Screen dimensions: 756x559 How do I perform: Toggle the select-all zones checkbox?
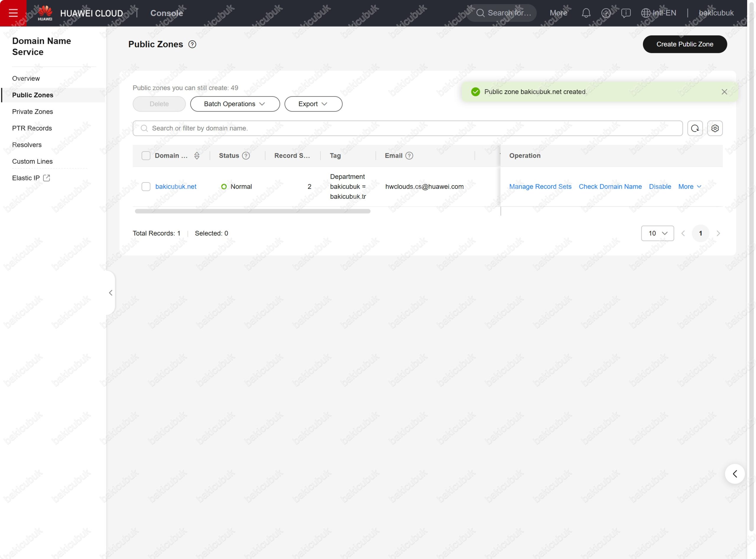pyautogui.click(x=146, y=156)
